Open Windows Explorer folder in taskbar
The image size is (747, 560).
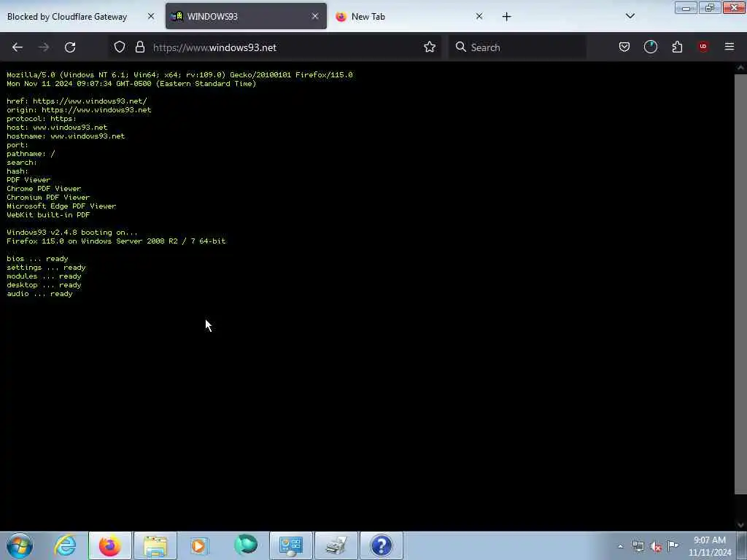(x=155, y=545)
